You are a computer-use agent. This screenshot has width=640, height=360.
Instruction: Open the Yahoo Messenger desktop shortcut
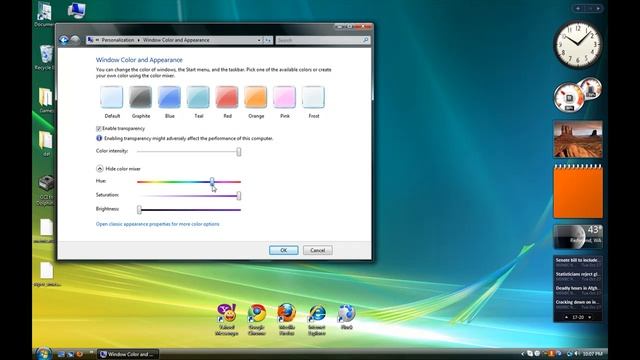coord(227,320)
